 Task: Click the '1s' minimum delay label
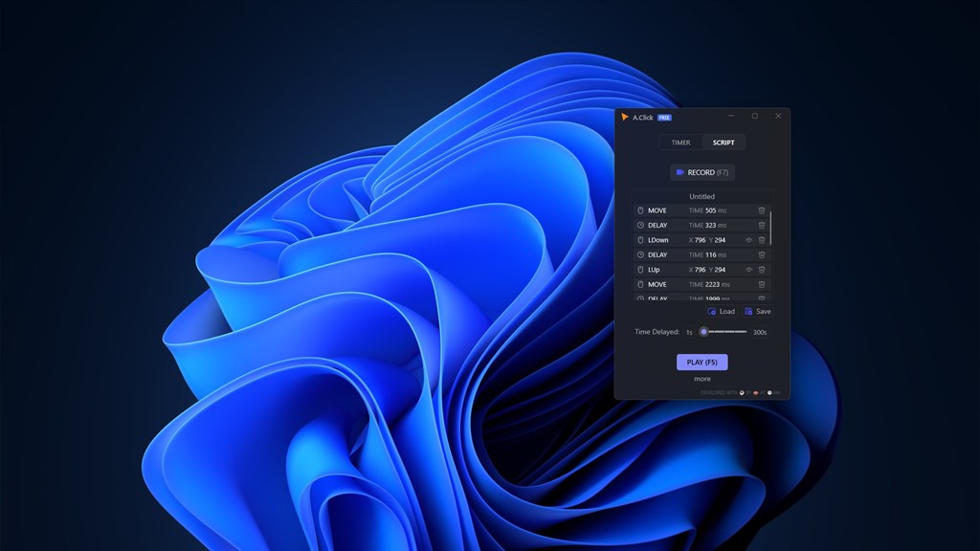pyautogui.click(x=689, y=332)
